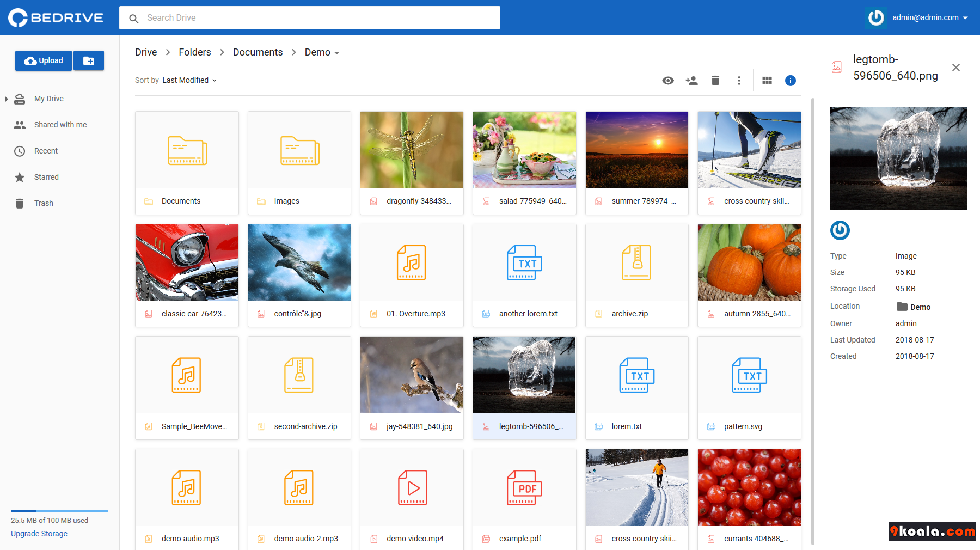Open the Starred section
Screen dimensions: 980x550
point(46,177)
